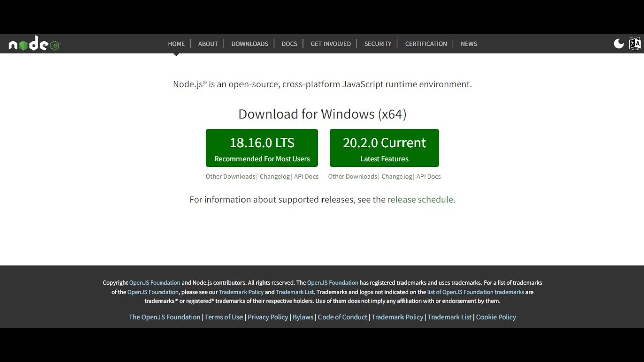
Task: Open the NEWS nav item
Action: tap(469, 44)
